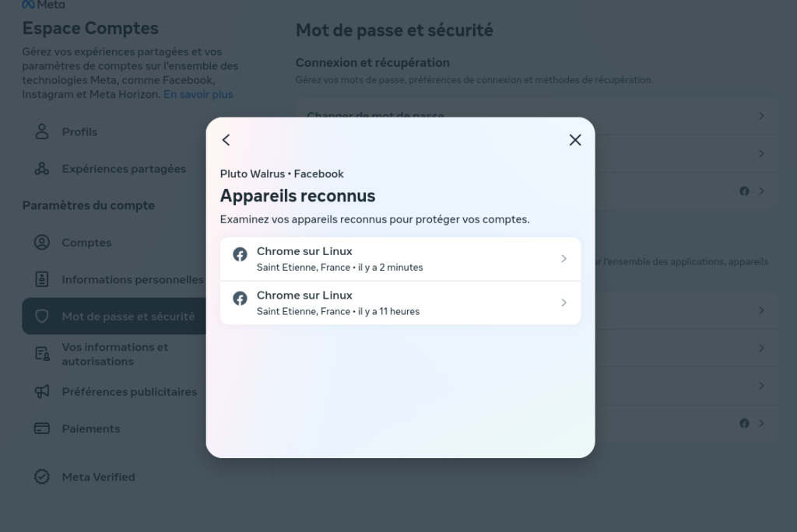Follow the En savoir plus link
797x532 pixels.
tap(198, 95)
